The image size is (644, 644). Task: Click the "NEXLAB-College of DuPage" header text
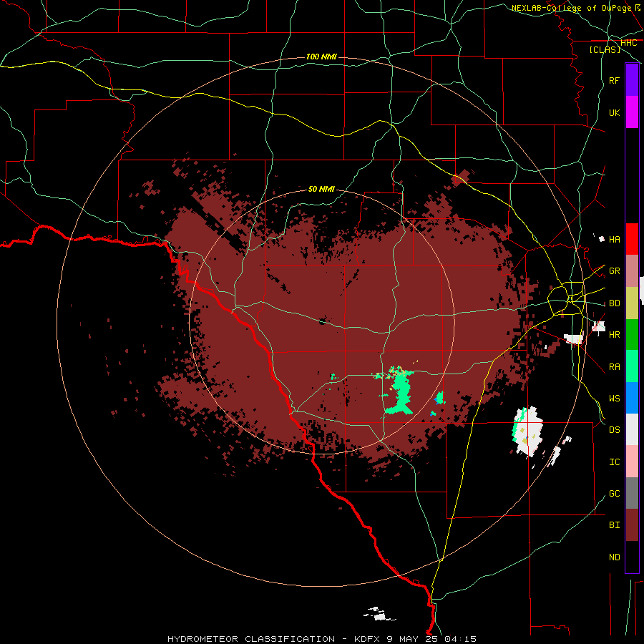(571, 8)
